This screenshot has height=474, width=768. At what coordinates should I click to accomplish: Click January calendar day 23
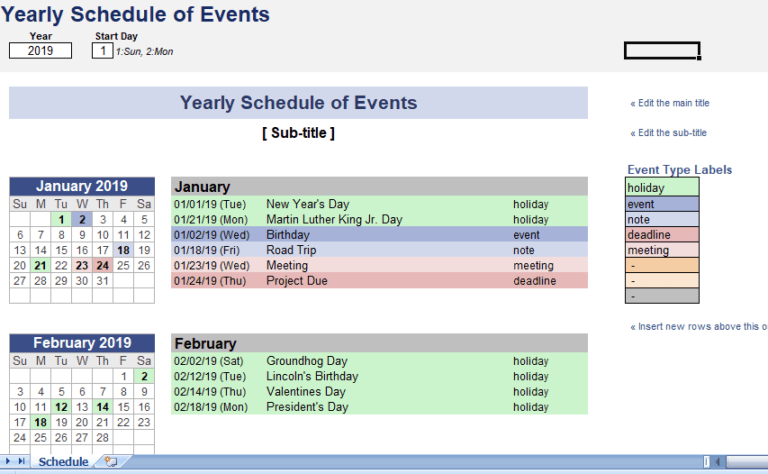(82, 265)
